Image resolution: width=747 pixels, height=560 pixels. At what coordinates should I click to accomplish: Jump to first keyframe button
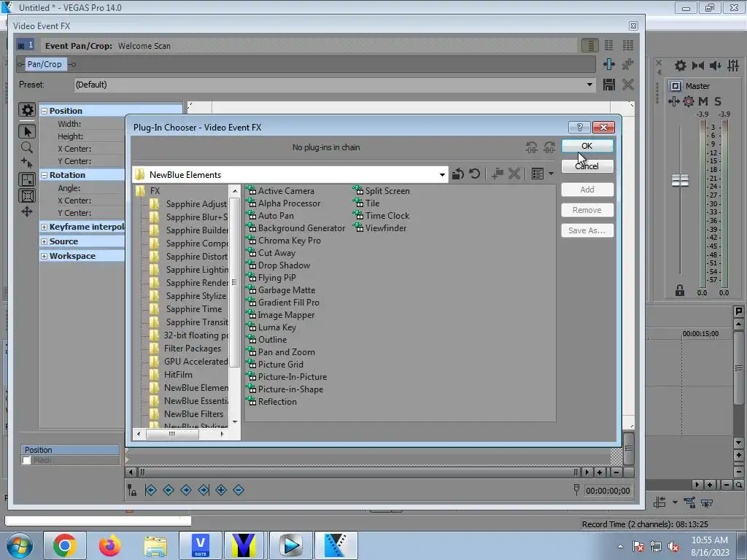(150, 490)
